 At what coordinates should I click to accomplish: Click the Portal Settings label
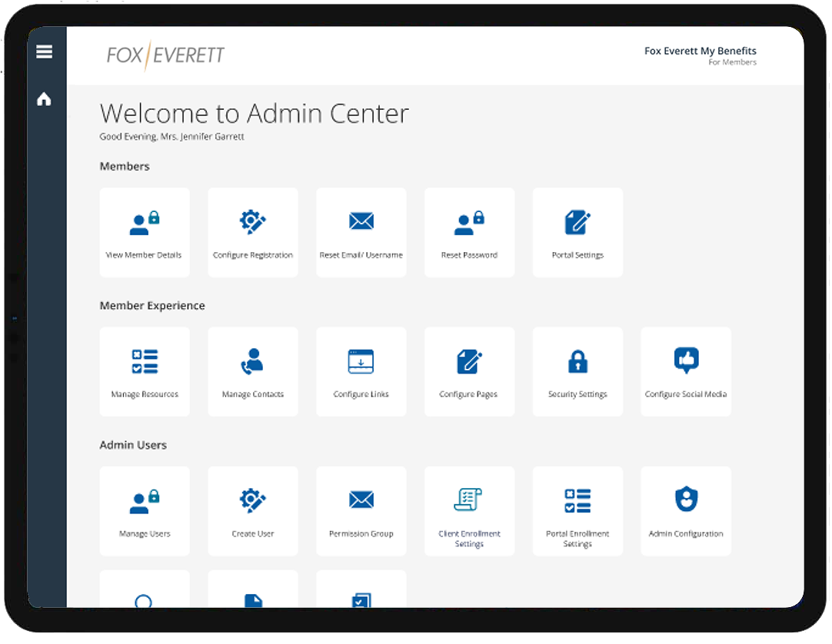pos(577,255)
